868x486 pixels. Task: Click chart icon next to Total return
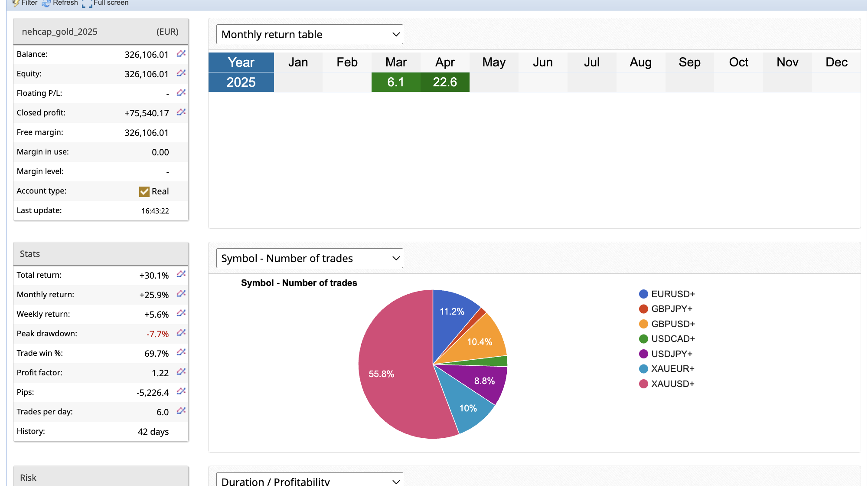click(181, 274)
